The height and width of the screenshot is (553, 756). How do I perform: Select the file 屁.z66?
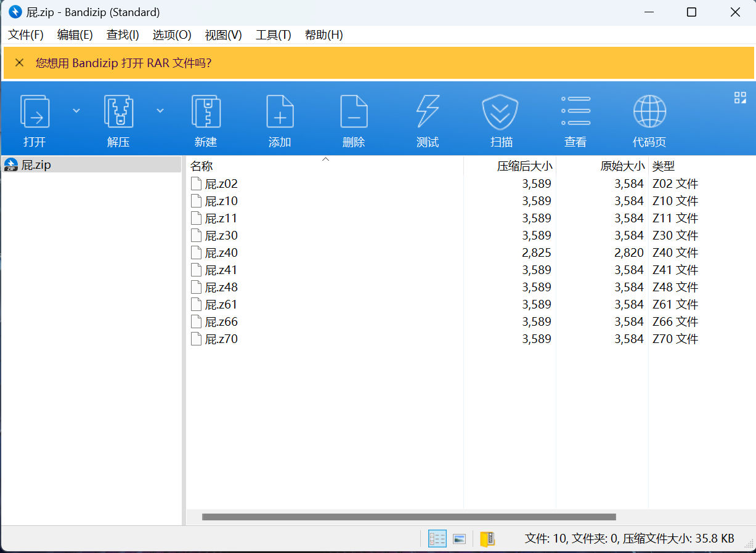[221, 321]
